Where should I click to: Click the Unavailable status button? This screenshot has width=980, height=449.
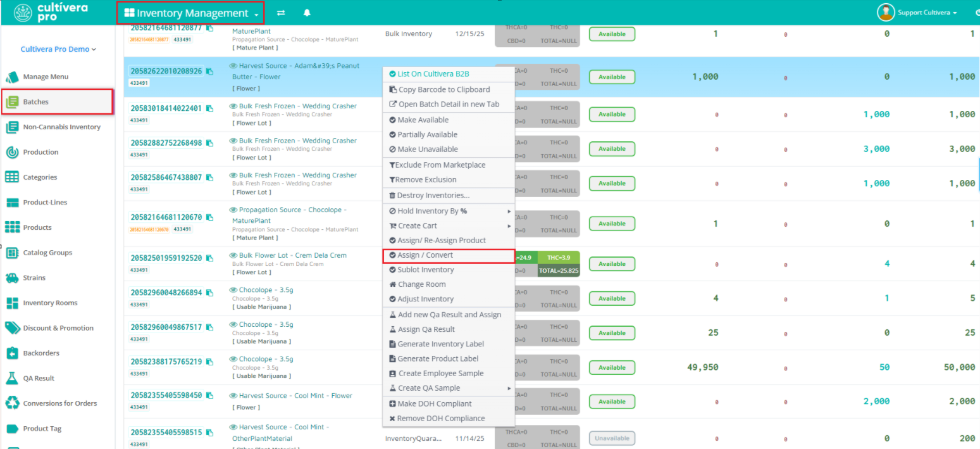[x=612, y=438]
